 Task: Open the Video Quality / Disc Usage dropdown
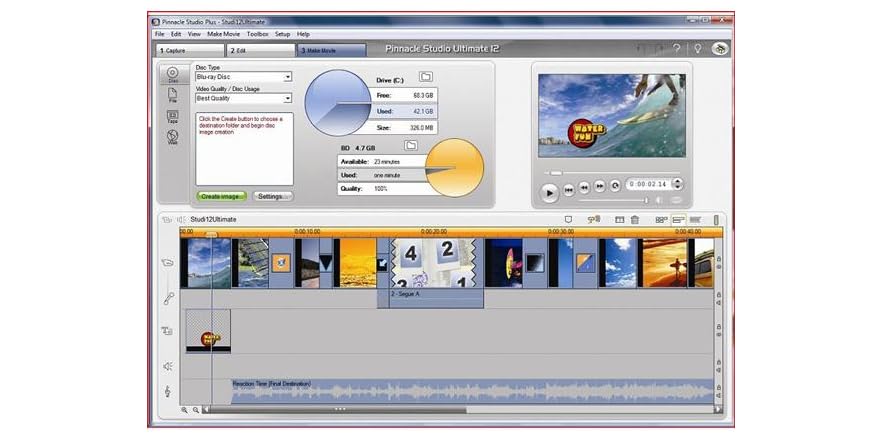[287, 99]
